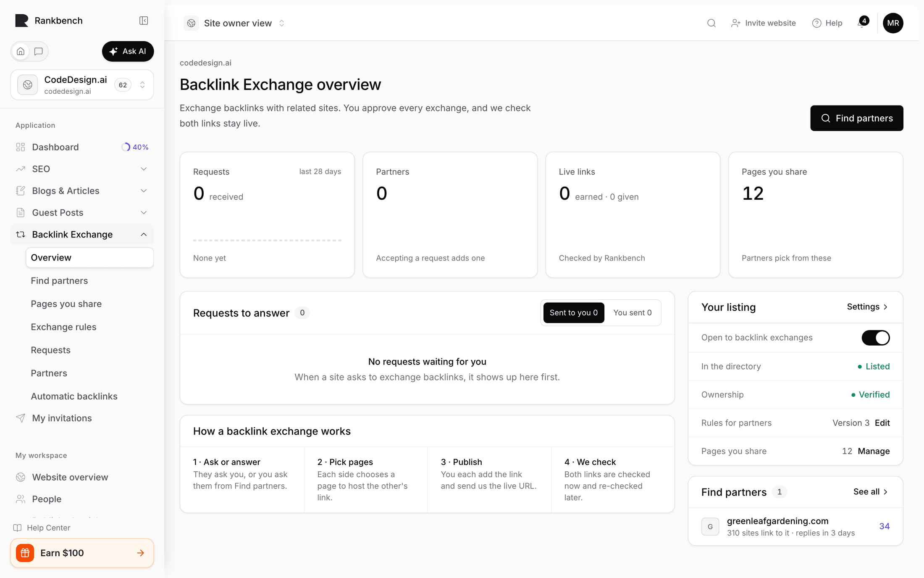Image resolution: width=924 pixels, height=578 pixels.
Task: Click the Earn $100 banner
Action: pyautogui.click(x=82, y=553)
